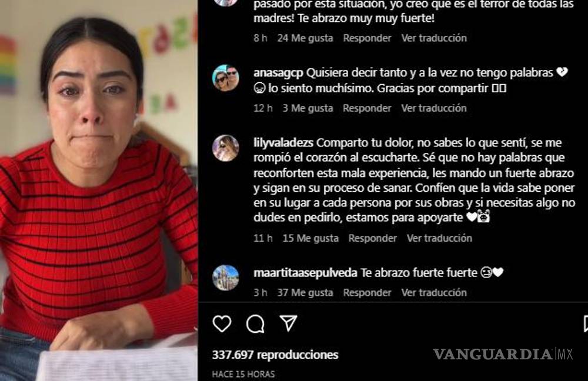
Task: Click the anasagcp username
Action: (x=278, y=73)
